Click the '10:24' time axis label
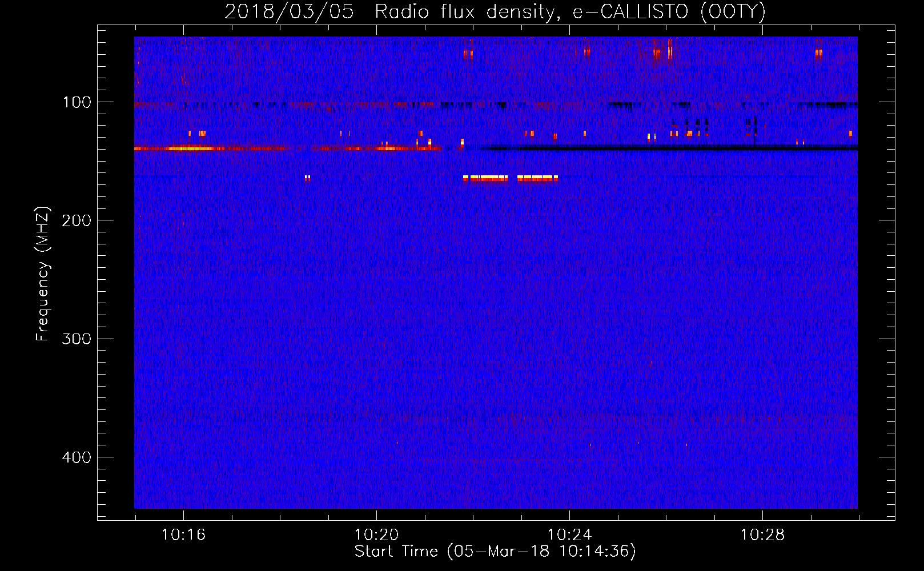 pos(569,535)
